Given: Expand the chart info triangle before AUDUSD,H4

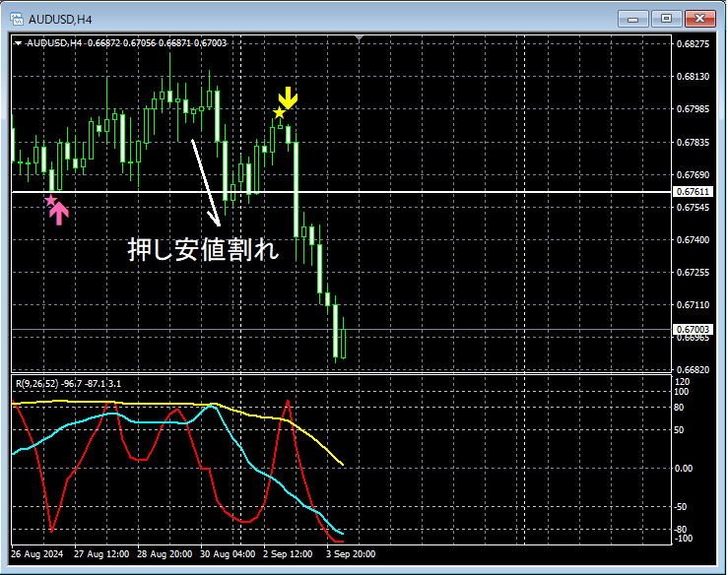Looking at the screenshot, I should click(18, 43).
